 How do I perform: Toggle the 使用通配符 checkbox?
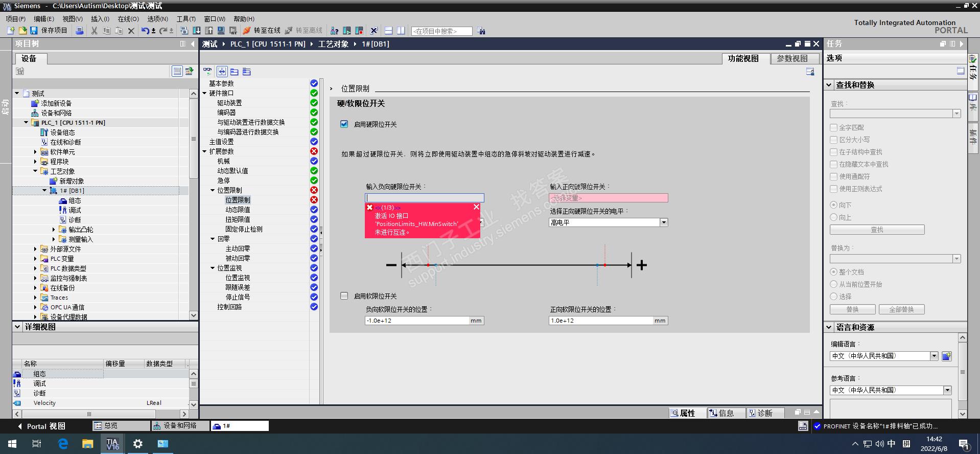tap(834, 176)
